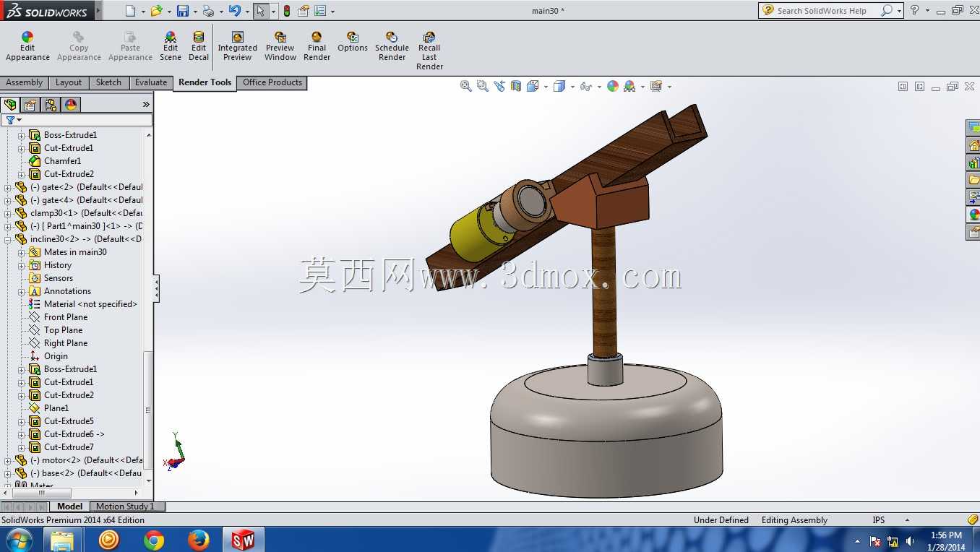Expand the gate<4> component
Viewport: 980px width, 552px height.
8,200
